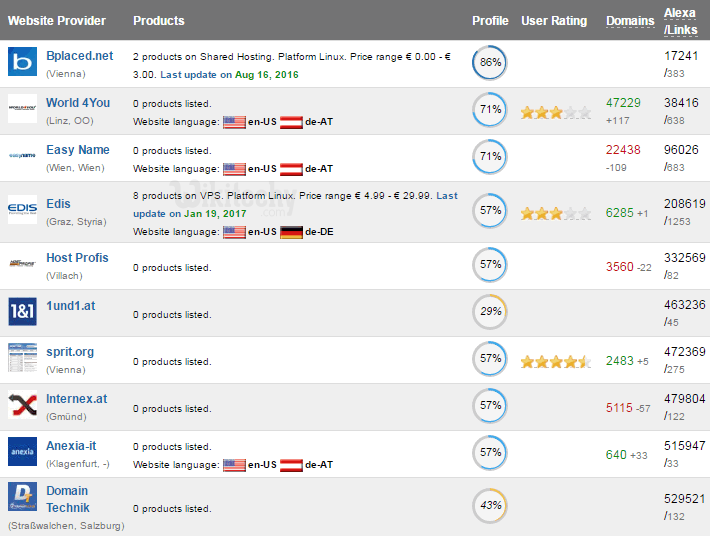The width and height of the screenshot is (710, 536).
Task: Click the 1&1 logo icon
Action: (x=22, y=311)
